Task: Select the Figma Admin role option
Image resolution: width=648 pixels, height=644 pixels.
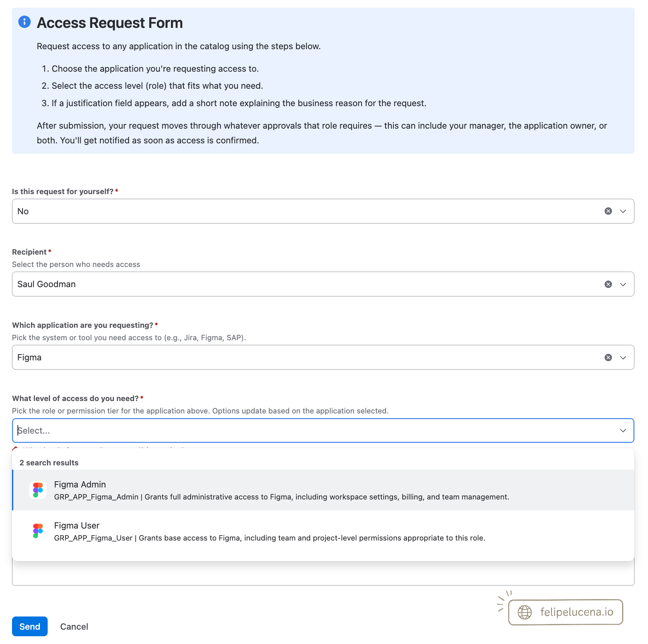Action: tap(323, 490)
